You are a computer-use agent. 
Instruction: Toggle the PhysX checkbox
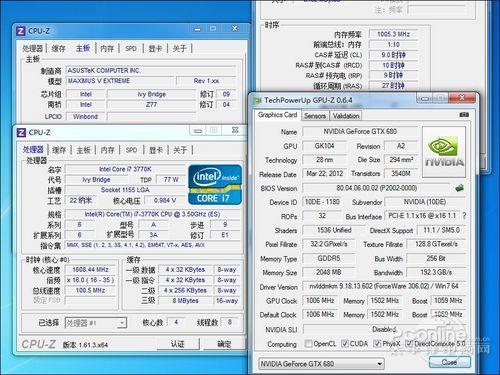click(377, 343)
